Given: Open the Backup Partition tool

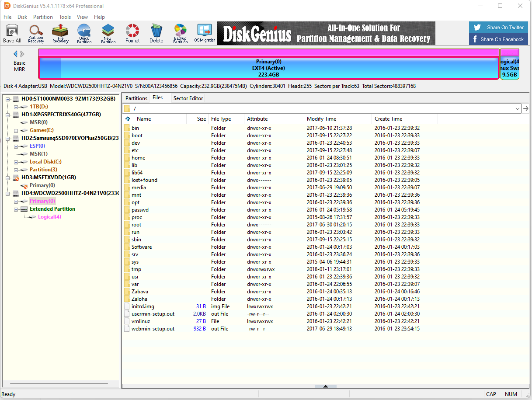Looking at the screenshot, I should [x=180, y=33].
